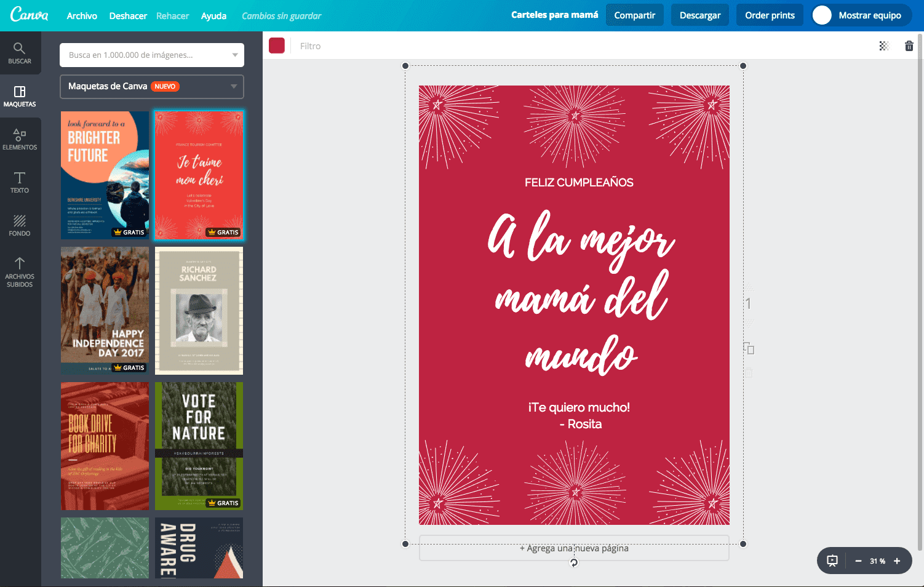Select the Vote for Nature template

pos(199,446)
